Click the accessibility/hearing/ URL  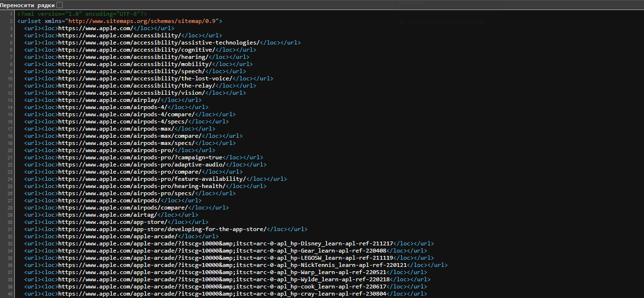133,57
